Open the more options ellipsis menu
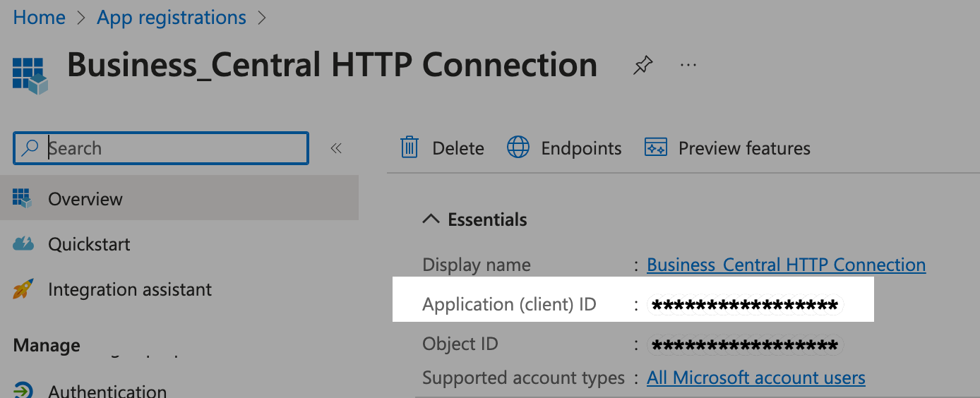Screen dimensions: 980x398 pyautogui.click(x=688, y=65)
